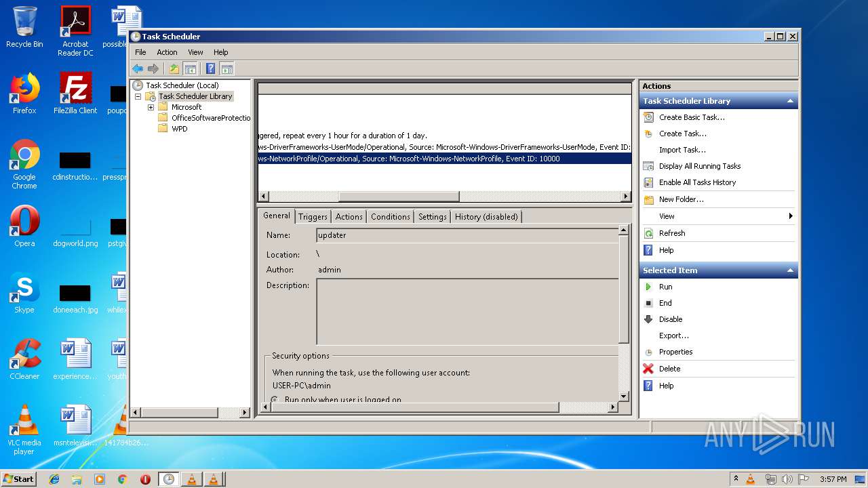Viewport: 868px width, 488px height.
Task: Expand the View submenu arrow in Actions
Action: pyautogui.click(x=791, y=216)
